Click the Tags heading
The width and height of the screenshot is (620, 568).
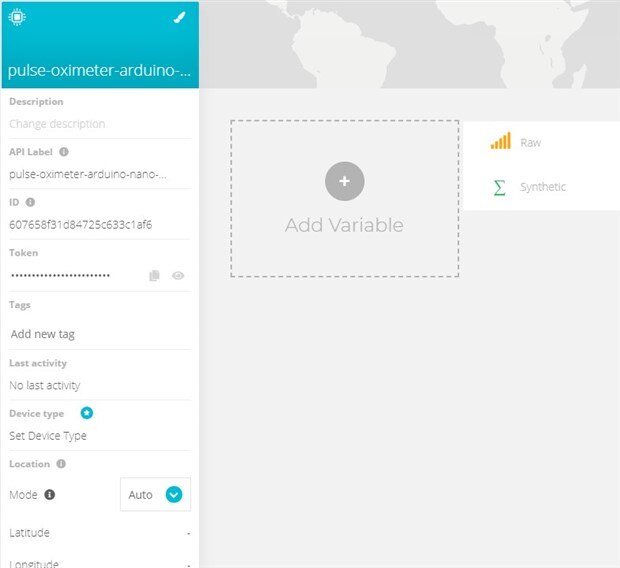point(20,305)
